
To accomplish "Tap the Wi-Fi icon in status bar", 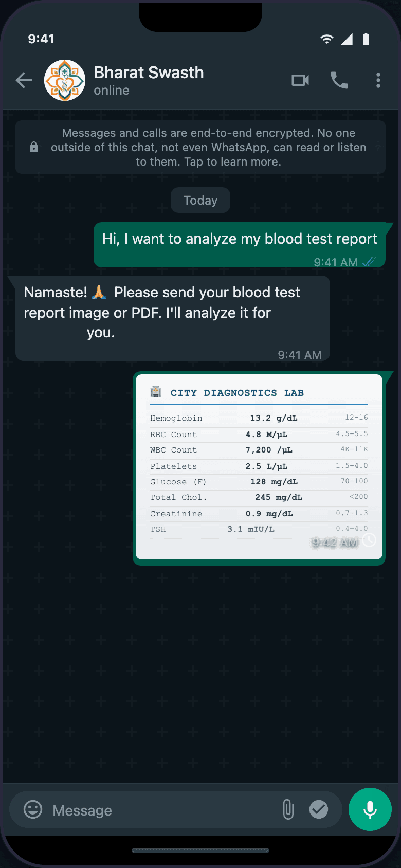I will (x=326, y=39).
